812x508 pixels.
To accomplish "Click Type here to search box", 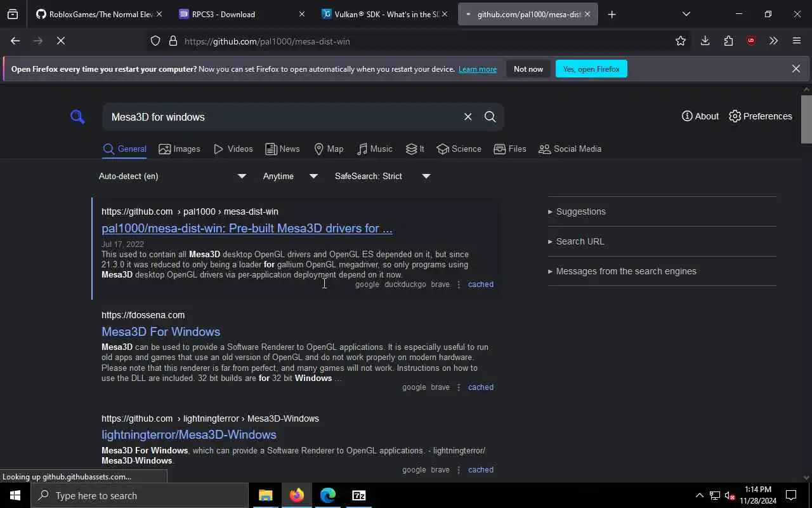I will [x=140, y=495].
